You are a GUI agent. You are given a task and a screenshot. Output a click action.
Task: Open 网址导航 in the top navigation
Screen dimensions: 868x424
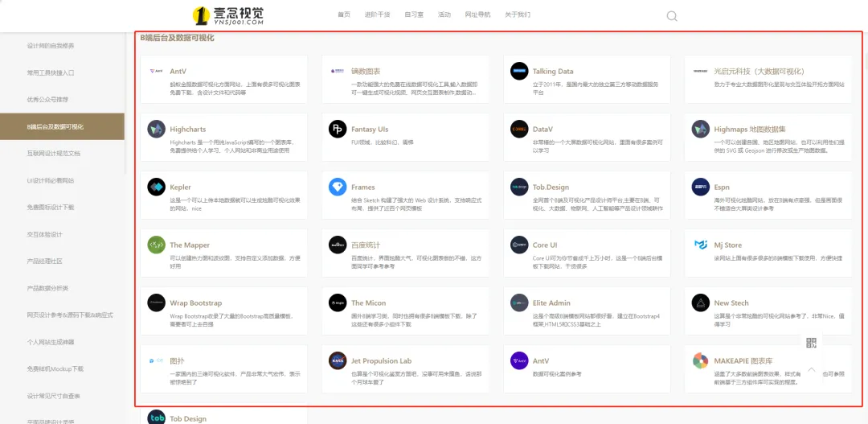pos(477,14)
